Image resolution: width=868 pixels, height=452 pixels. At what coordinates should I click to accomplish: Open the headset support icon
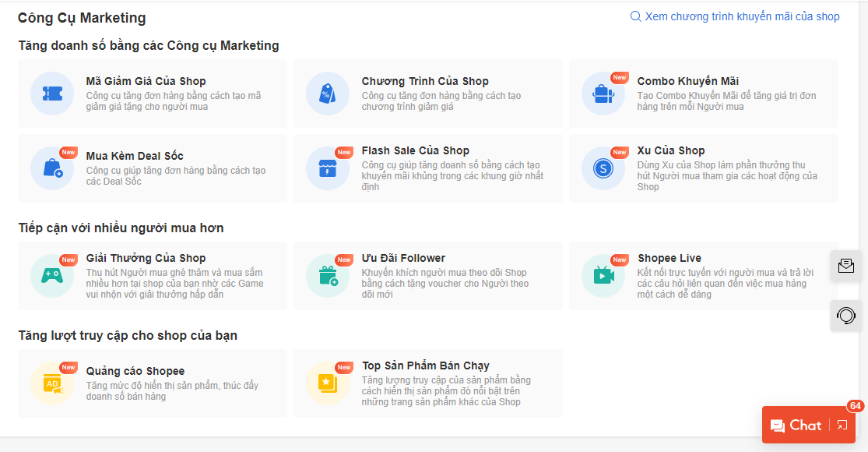click(845, 316)
